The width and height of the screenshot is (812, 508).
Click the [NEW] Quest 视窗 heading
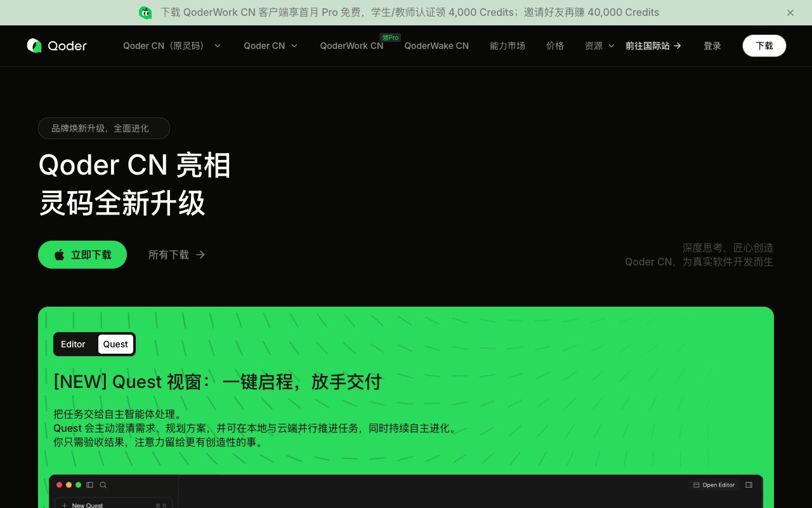[218, 382]
